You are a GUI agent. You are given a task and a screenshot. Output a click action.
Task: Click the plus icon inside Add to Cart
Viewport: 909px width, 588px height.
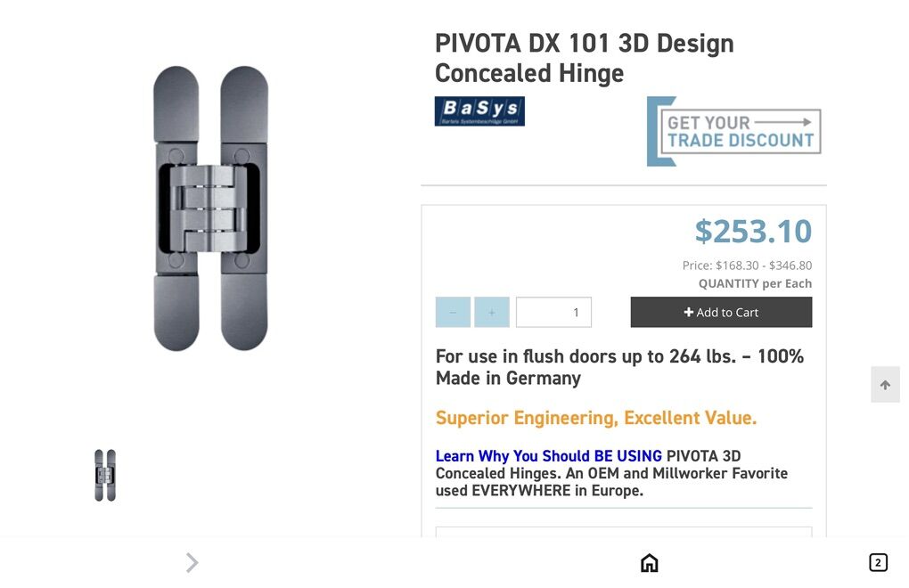(x=689, y=312)
